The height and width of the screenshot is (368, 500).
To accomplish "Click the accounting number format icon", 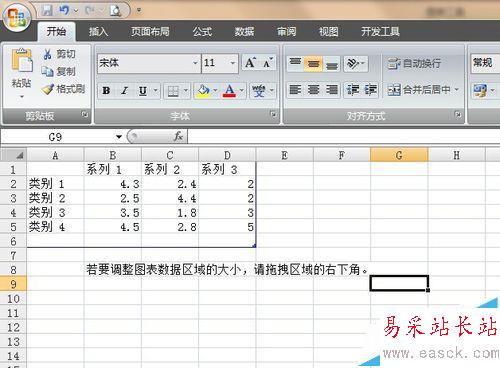I will (x=480, y=90).
